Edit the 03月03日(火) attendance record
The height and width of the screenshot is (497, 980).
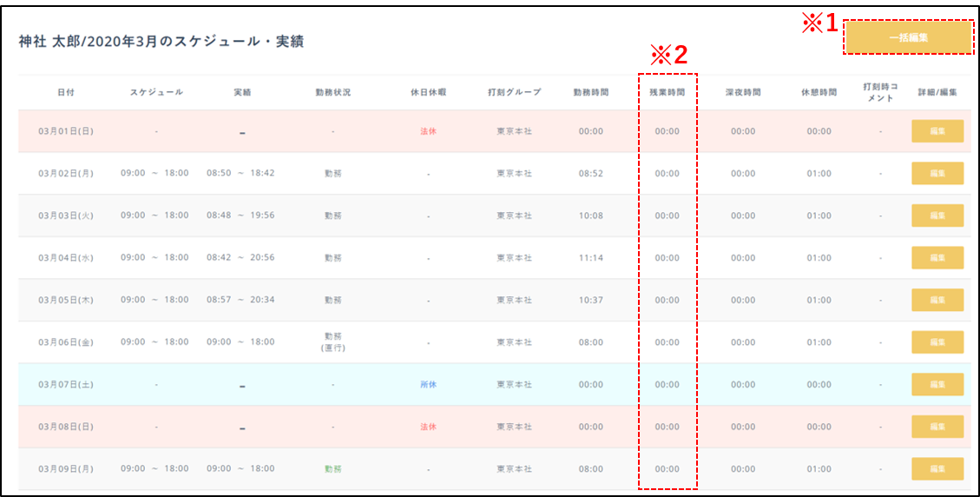click(937, 215)
